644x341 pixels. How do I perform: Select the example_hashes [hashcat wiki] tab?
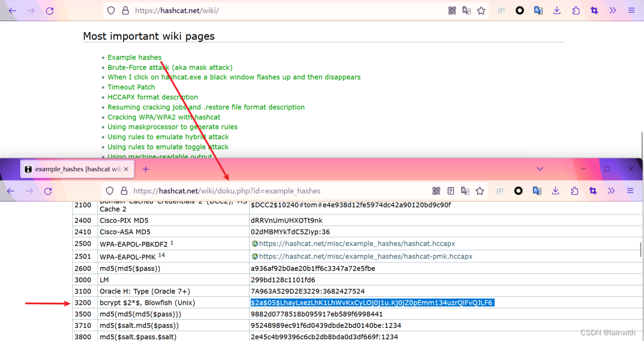tap(77, 169)
